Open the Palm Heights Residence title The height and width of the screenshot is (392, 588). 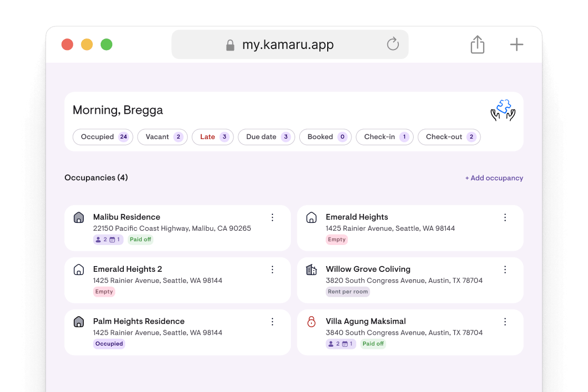139,321
